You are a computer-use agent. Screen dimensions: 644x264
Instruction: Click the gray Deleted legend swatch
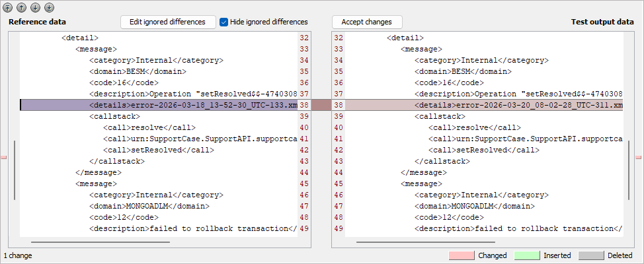click(592, 255)
